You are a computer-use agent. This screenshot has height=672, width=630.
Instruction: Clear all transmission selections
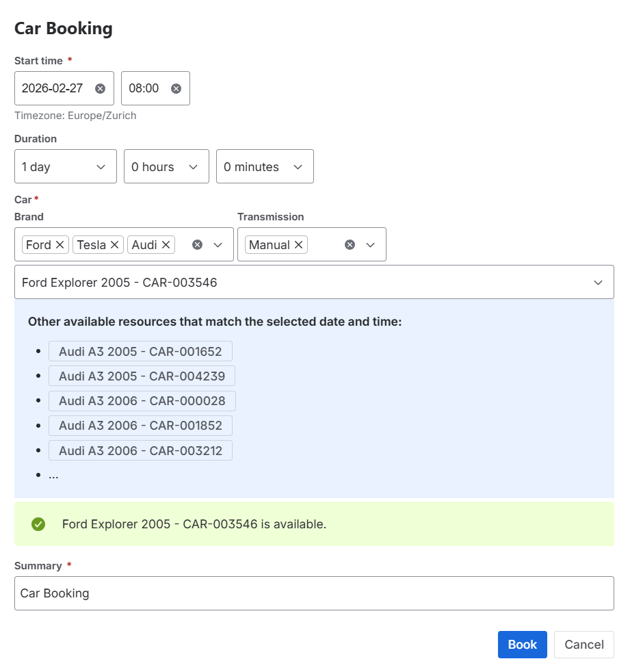[x=350, y=245]
